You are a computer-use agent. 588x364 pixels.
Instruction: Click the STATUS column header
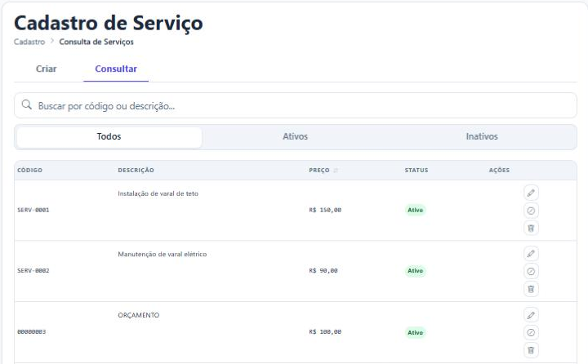pyautogui.click(x=416, y=171)
